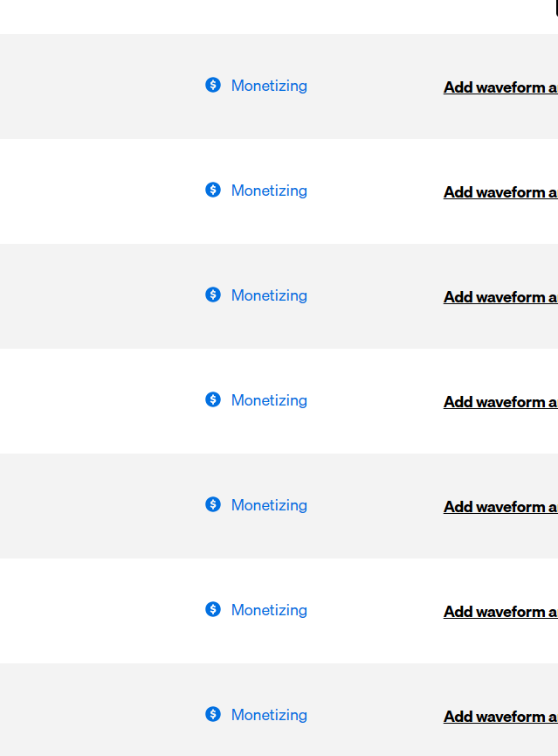Click the dollar icon in the first row
558x756 pixels.
pos(213,85)
